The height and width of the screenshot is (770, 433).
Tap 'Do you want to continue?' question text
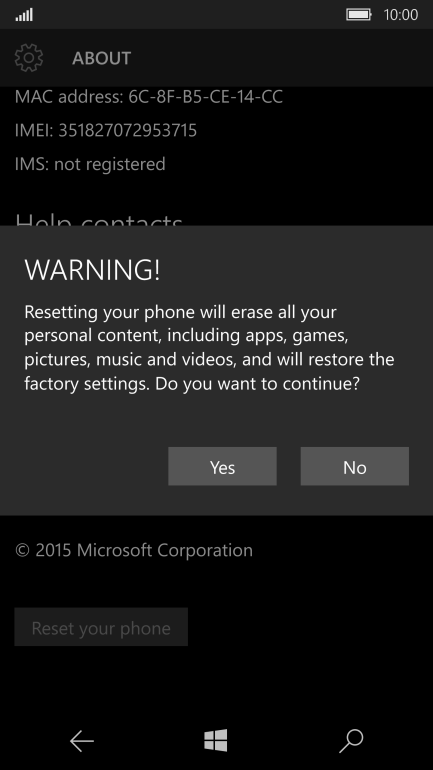(258, 384)
